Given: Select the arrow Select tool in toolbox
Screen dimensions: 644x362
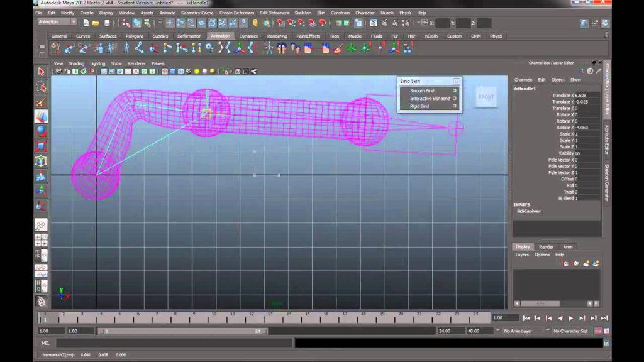Looking at the screenshot, I should [x=41, y=72].
